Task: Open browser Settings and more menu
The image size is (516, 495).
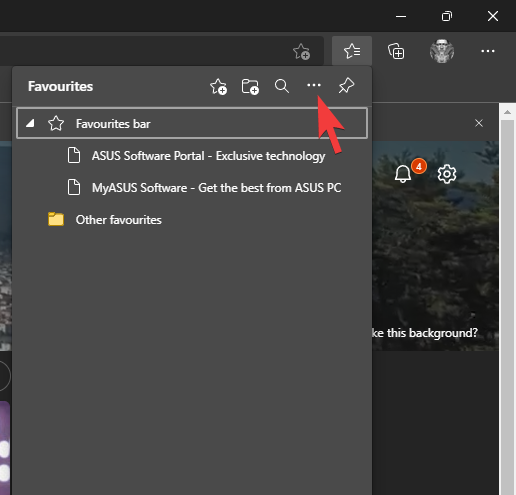Action: [x=488, y=51]
